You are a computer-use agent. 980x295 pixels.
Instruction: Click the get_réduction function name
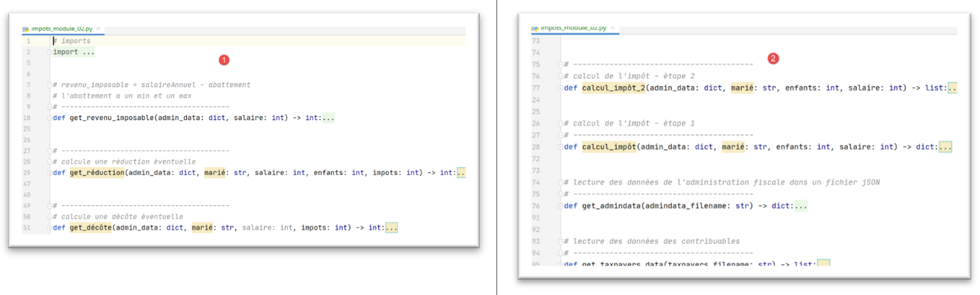pyautogui.click(x=97, y=173)
